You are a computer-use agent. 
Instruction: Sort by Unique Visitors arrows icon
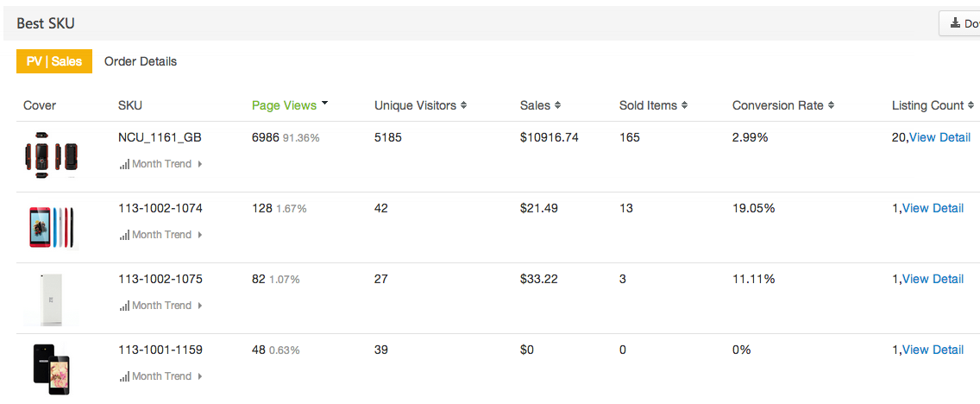[x=464, y=105]
